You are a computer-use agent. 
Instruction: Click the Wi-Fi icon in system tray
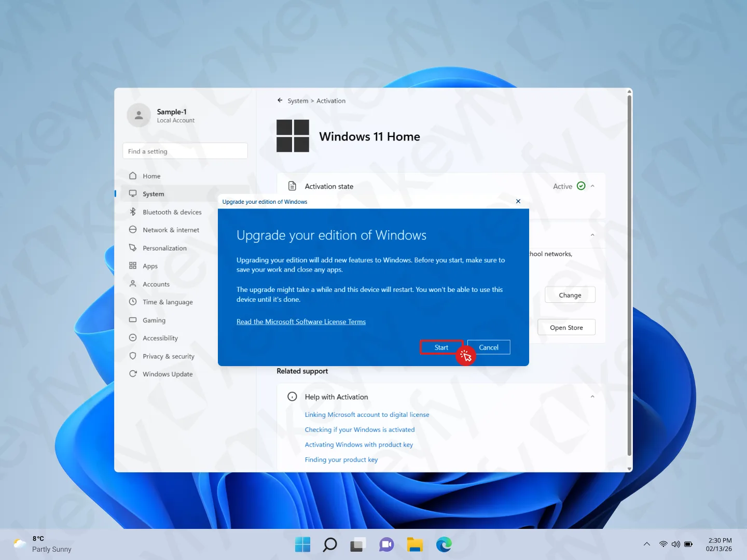(x=663, y=544)
